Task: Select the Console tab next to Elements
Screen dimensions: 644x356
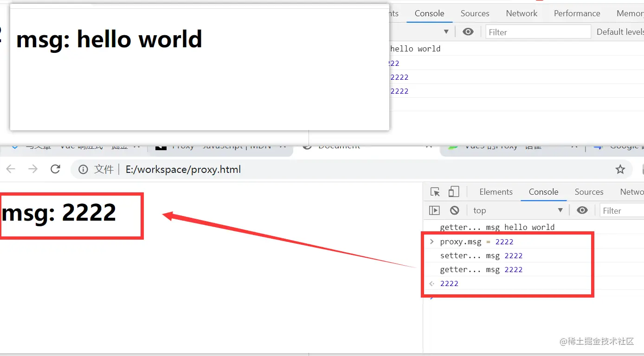Action: 543,192
